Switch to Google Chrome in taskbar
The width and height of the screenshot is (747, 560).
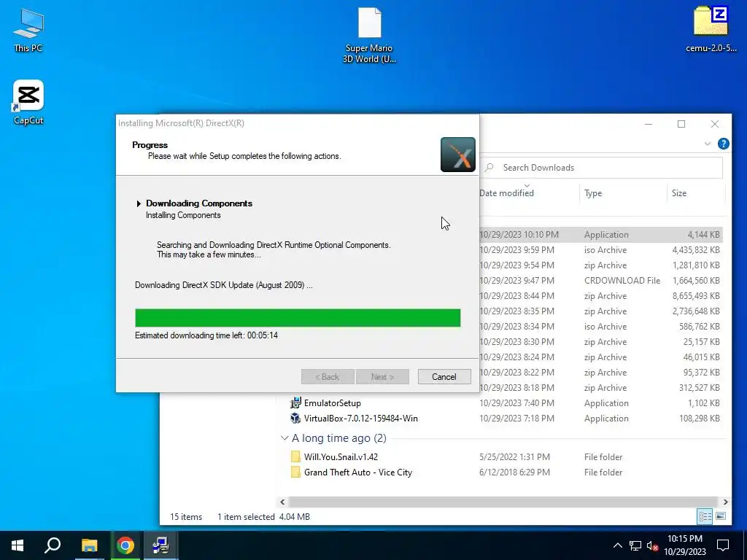point(125,545)
